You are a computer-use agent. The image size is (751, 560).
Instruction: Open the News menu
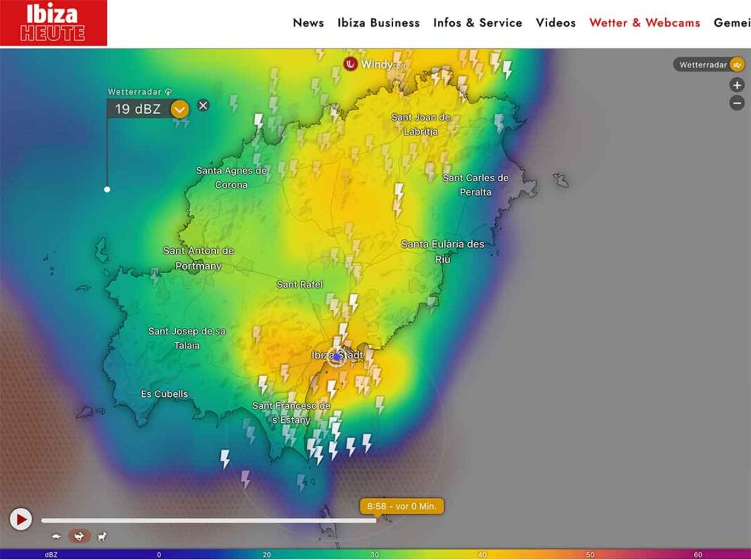(308, 22)
